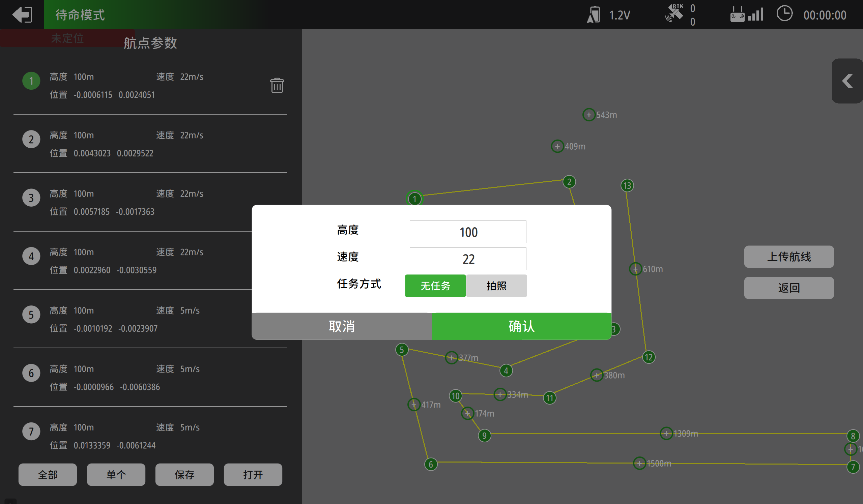Expand the right side collapsed panel chevron
This screenshot has height=504, width=863.
click(x=847, y=81)
